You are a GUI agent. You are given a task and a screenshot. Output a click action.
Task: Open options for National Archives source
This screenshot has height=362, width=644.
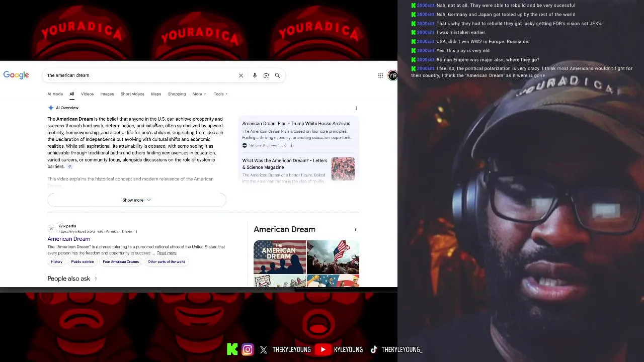(291, 145)
